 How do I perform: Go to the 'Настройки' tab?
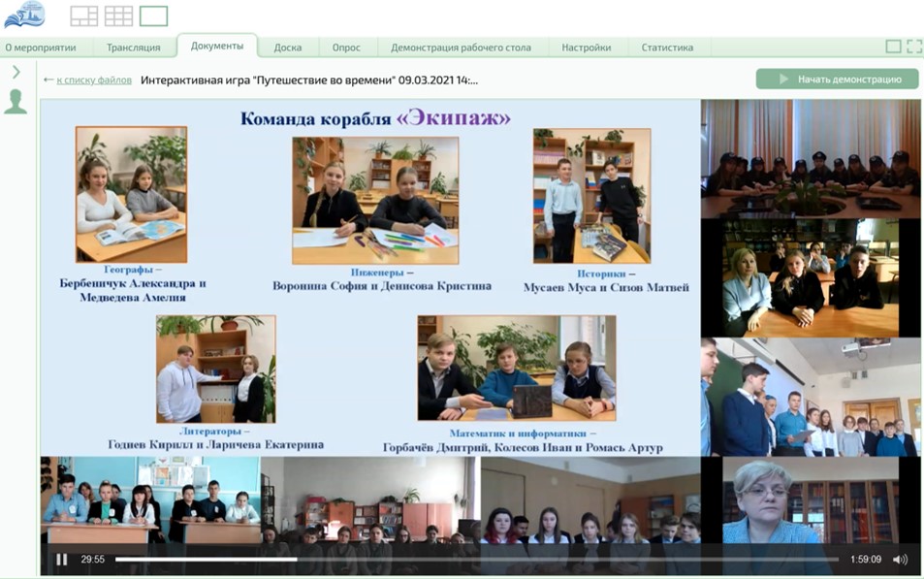coord(587,48)
